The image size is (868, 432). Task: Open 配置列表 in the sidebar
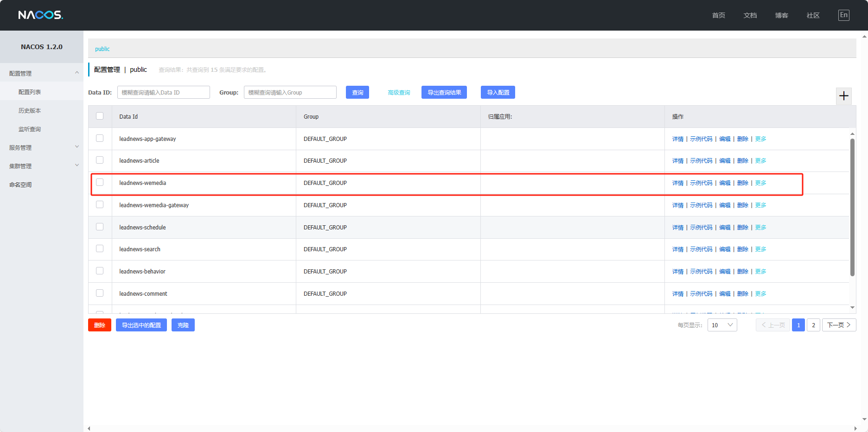(30, 92)
